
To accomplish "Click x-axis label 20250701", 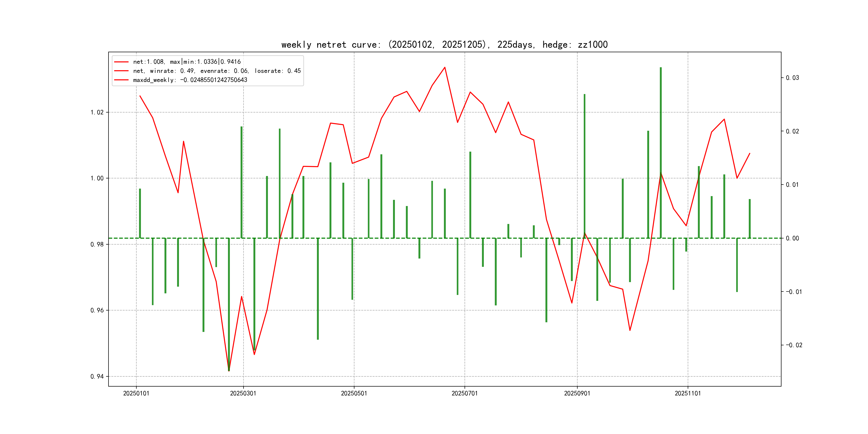I will (x=464, y=393).
